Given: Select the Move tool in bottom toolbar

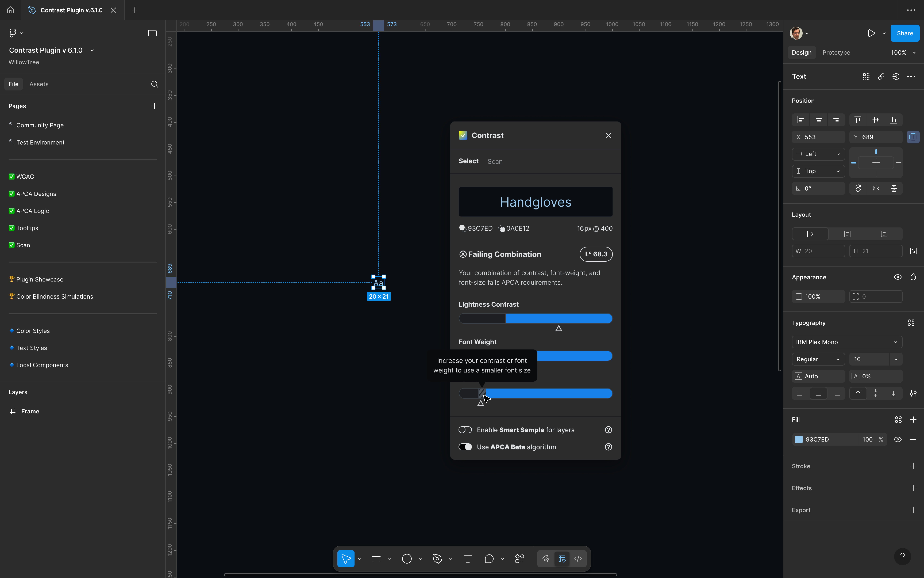Looking at the screenshot, I should pyautogui.click(x=346, y=559).
